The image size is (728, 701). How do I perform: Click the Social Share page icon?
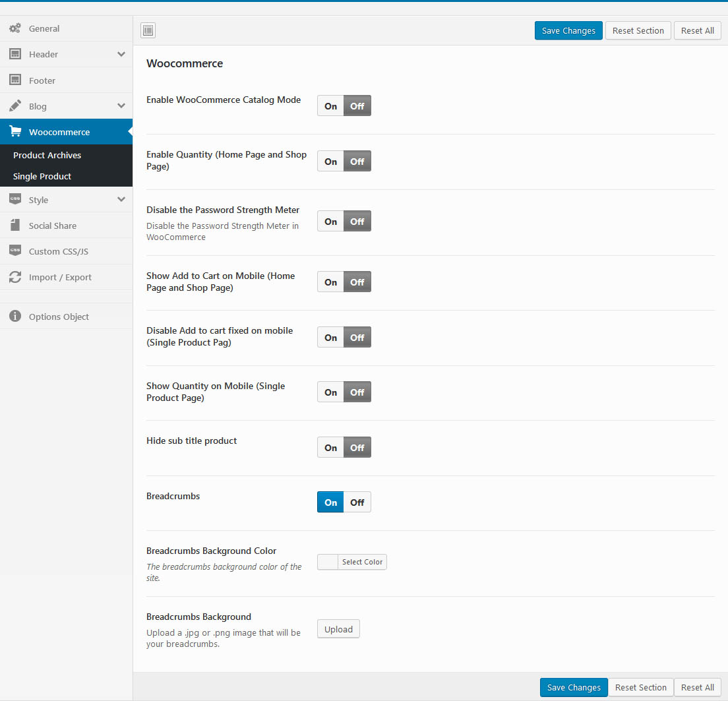click(15, 226)
